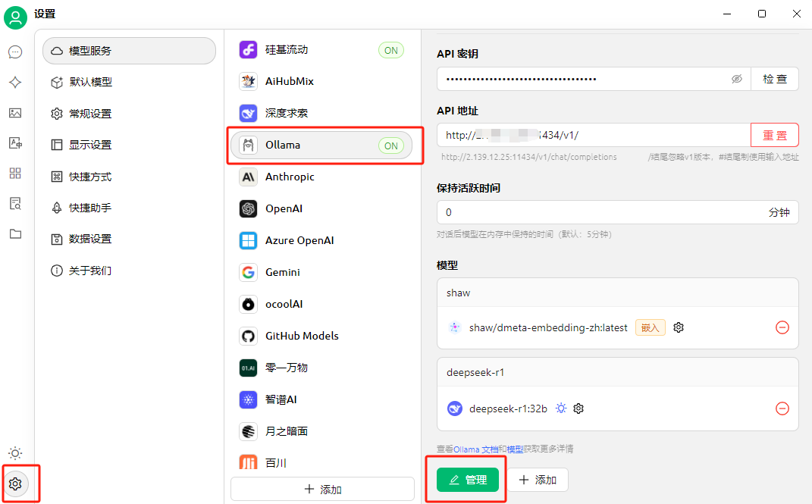Click reasoning sun icon beside deepseek-r1:32b

pos(561,409)
